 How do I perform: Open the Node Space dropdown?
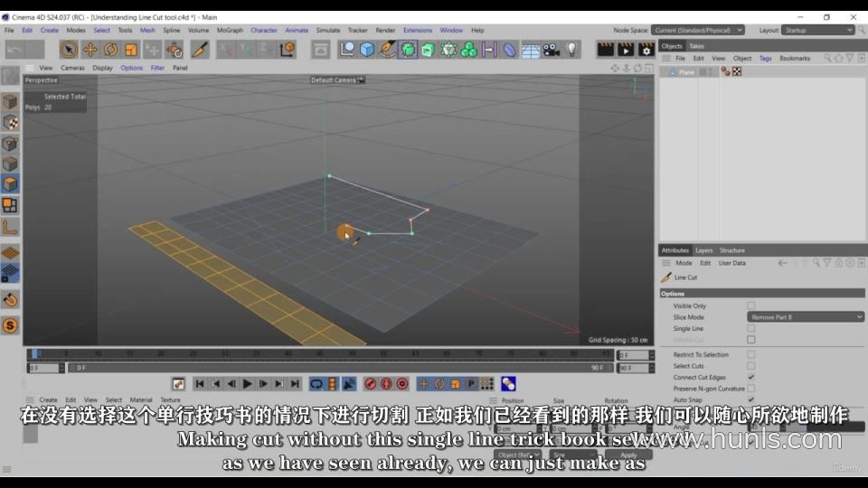coord(697,30)
